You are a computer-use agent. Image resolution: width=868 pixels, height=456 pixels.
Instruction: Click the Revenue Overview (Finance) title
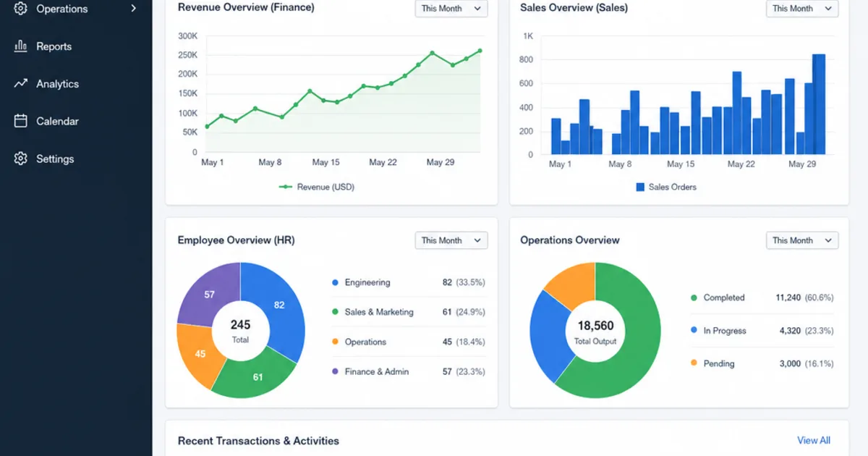(246, 8)
